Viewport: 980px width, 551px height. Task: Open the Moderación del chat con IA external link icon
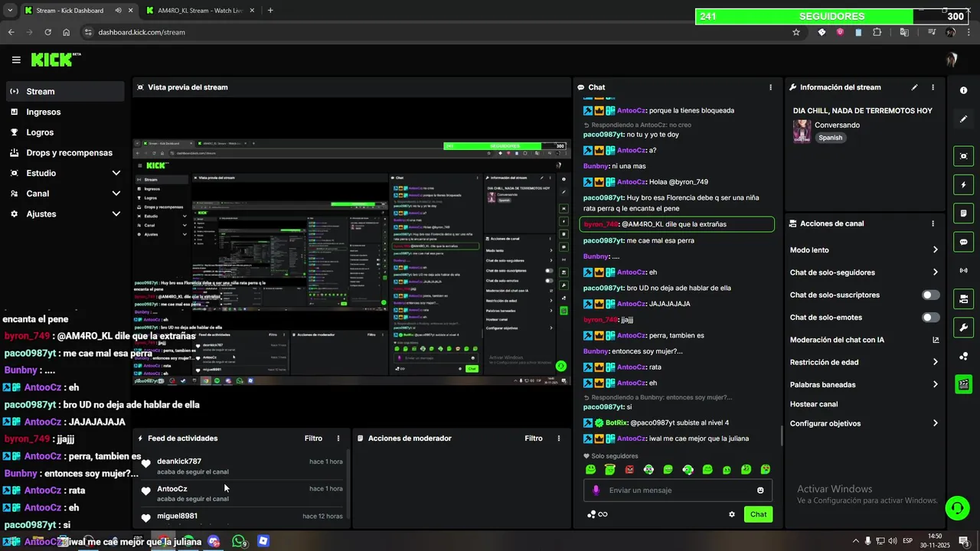936,340
